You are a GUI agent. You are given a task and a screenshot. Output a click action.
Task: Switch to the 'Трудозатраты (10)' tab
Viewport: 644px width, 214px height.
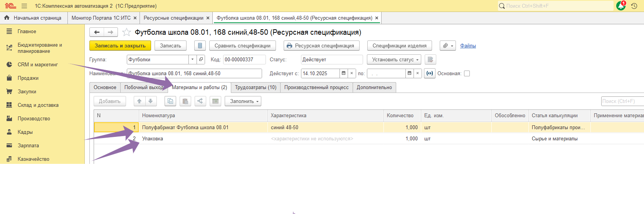[256, 88]
